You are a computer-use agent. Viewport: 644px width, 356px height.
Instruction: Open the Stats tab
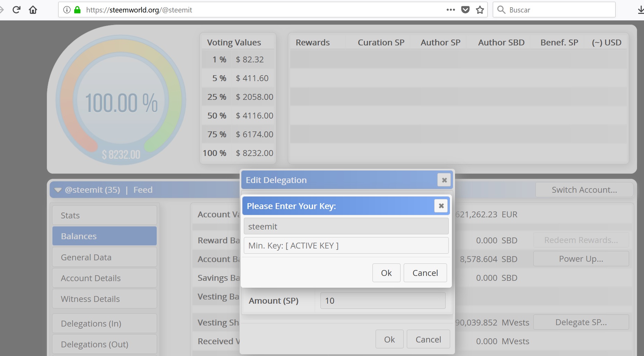click(x=104, y=215)
